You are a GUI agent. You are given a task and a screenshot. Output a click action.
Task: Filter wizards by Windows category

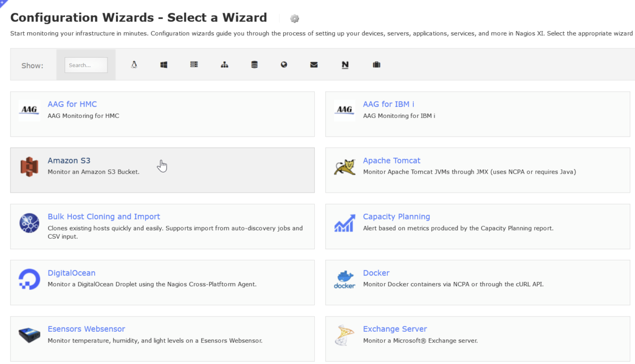coord(164,65)
